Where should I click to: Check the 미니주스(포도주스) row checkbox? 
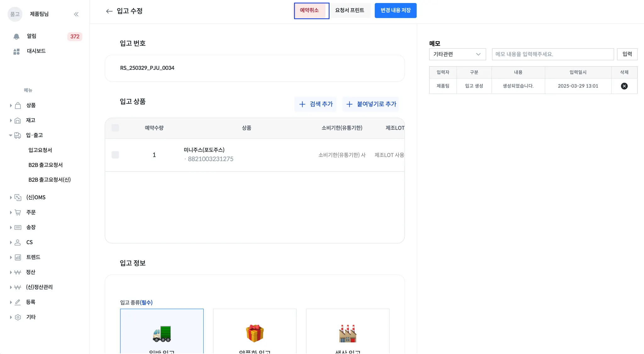(x=115, y=155)
